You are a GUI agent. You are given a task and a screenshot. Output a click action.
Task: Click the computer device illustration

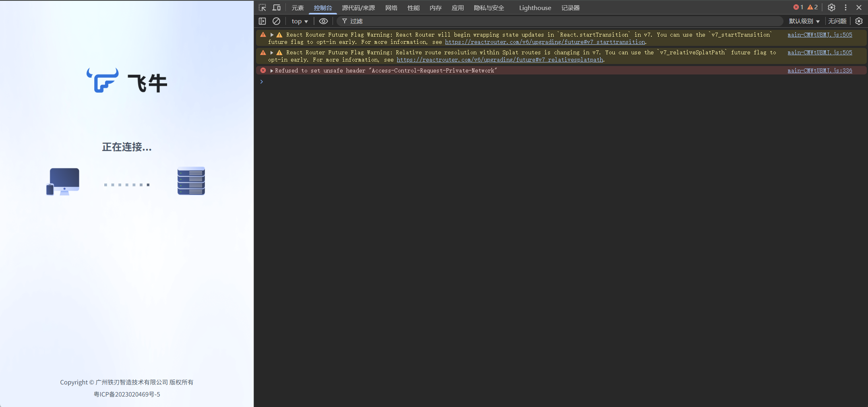(x=63, y=182)
